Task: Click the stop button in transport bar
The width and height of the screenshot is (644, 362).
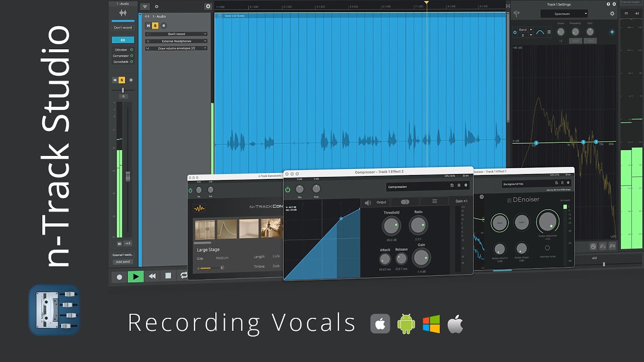Action: click(168, 276)
